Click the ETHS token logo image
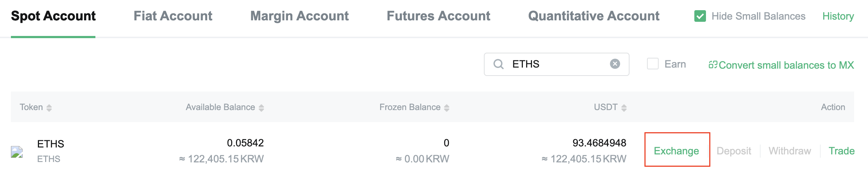Screen dimensions: 868x178 click(17, 151)
